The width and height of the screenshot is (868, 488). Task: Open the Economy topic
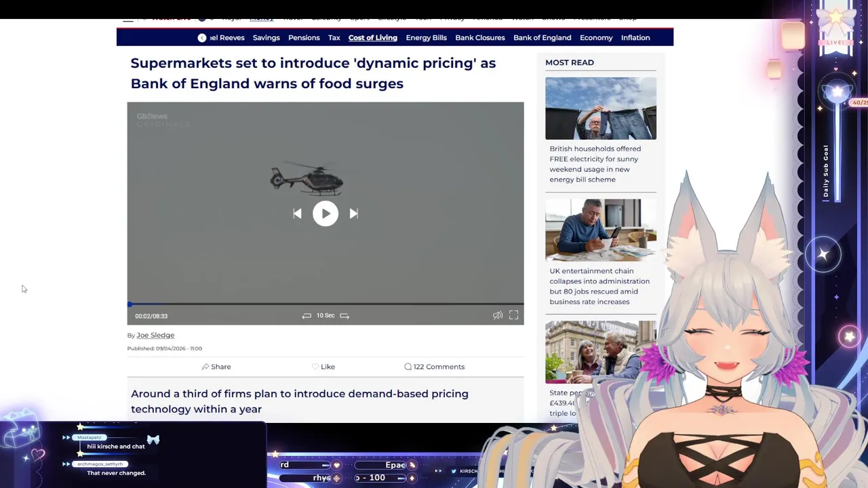click(596, 38)
